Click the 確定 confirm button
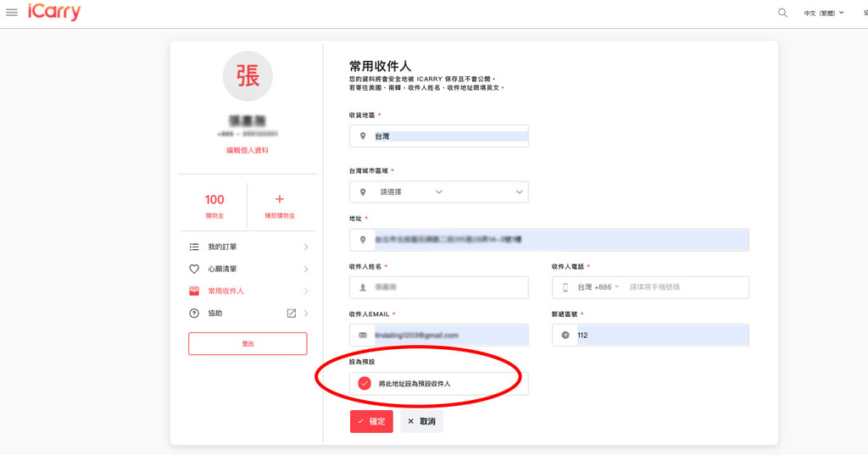The height and width of the screenshot is (455, 868). click(x=371, y=421)
